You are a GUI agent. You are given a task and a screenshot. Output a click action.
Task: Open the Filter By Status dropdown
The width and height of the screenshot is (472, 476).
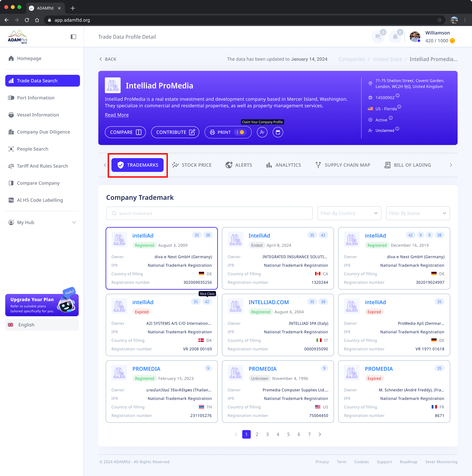(418, 213)
